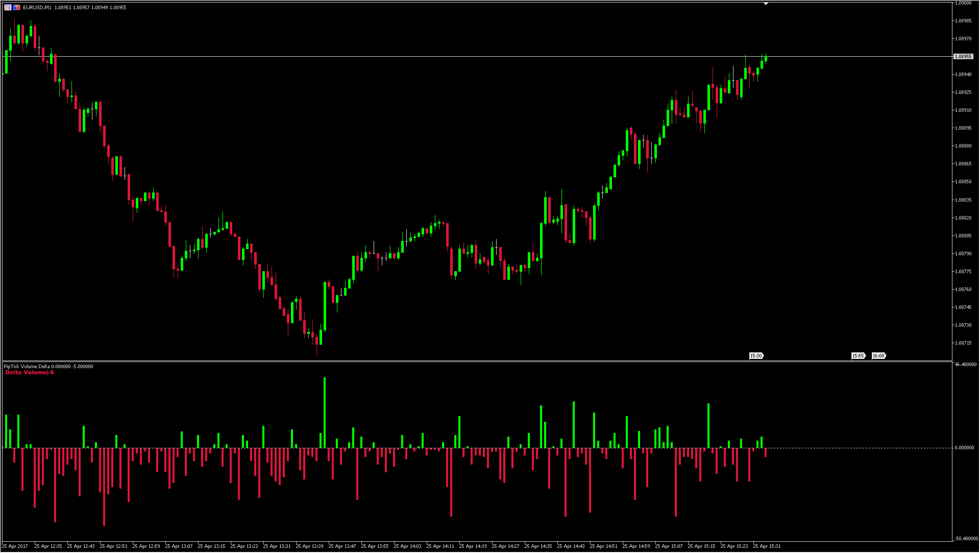Select the 15:30 time marker flag
The image size is (980, 553).
[x=756, y=356]
